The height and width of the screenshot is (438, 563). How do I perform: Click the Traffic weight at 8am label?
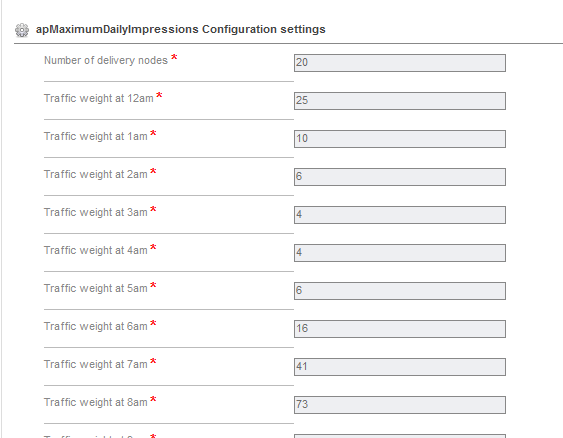click(96, 402)
